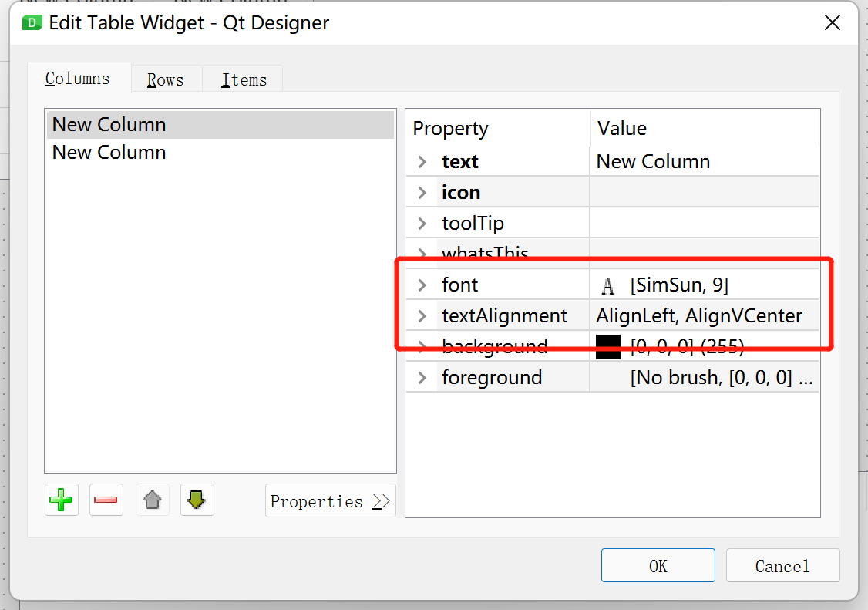Click the font picker icon next to [SimSun, 9]
The height and width of the screenshot is (610, 868).
point(608,285)
